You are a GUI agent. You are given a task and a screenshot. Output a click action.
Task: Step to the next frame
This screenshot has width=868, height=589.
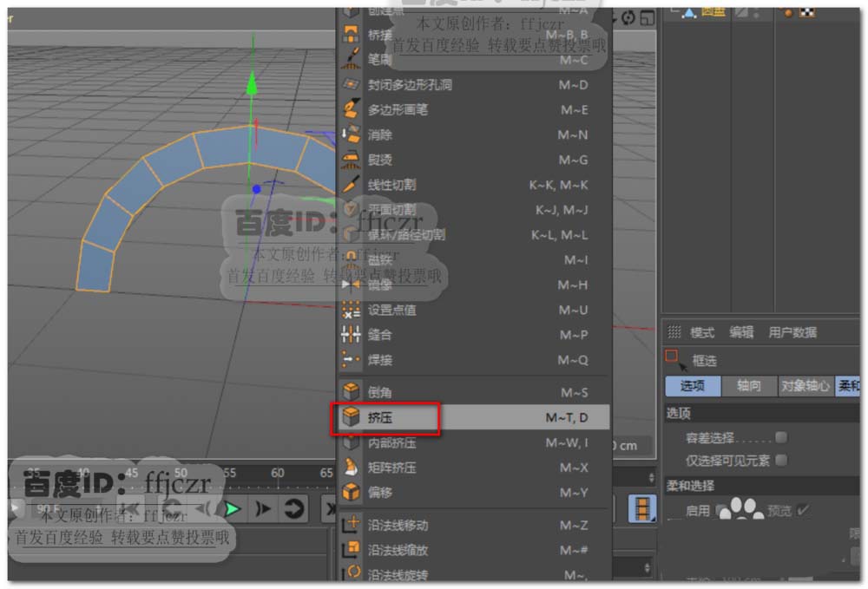(x=263, y=508)
